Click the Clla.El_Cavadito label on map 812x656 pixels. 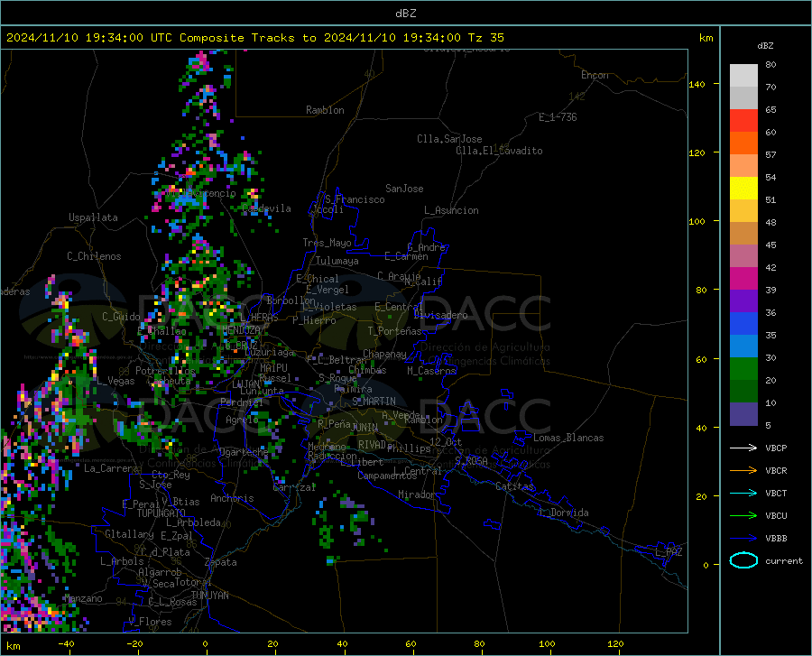click(x=499, y=151)
